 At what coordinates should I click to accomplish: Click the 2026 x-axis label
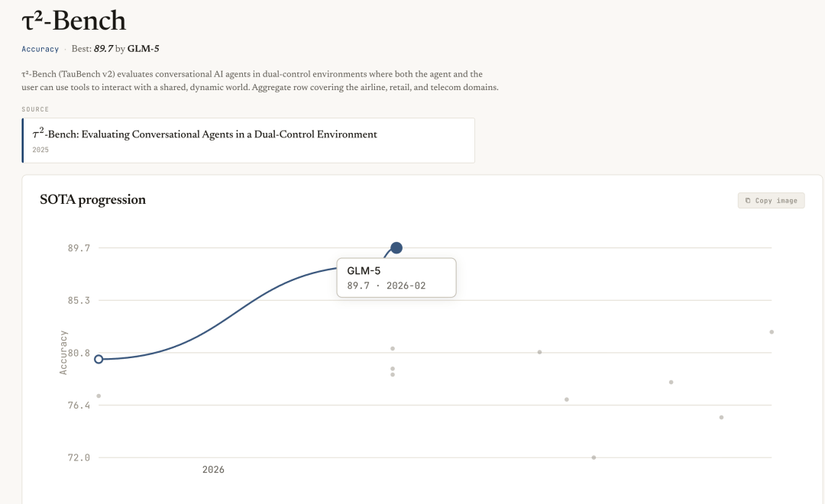pos(213,470)
